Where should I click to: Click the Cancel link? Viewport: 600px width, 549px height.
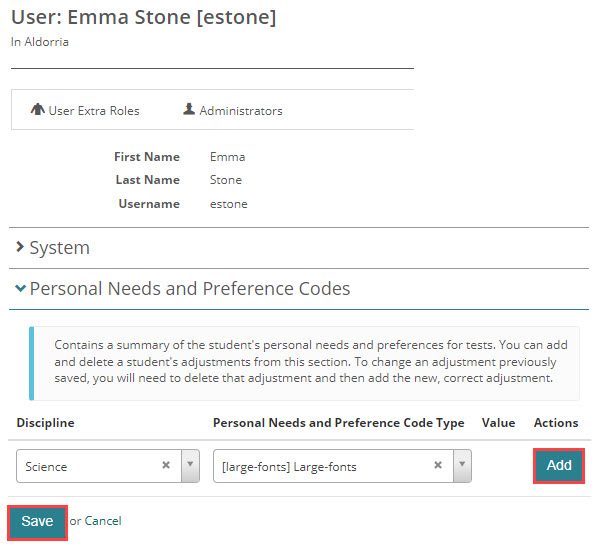(103, 521)
